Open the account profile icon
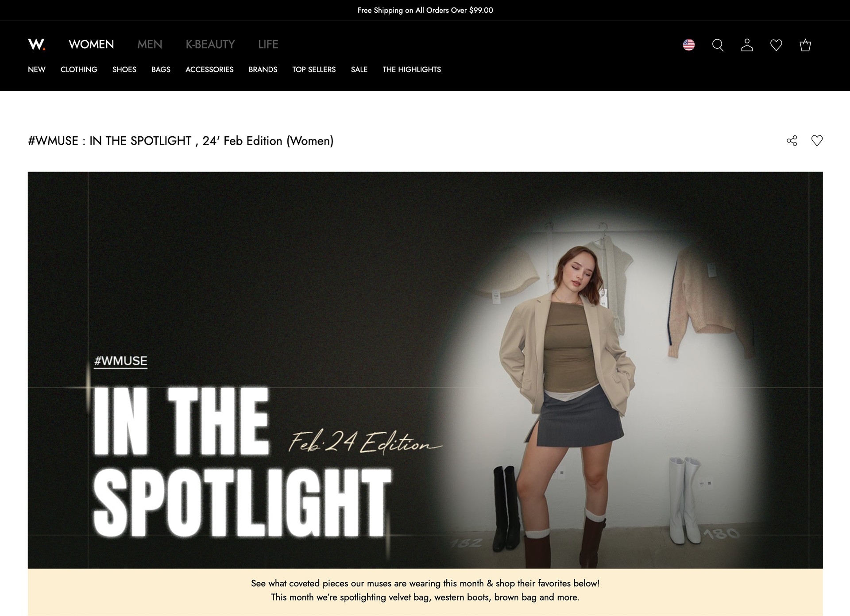Image resolution: width=850 pixels, height=616 pixels. pos(747,45)
